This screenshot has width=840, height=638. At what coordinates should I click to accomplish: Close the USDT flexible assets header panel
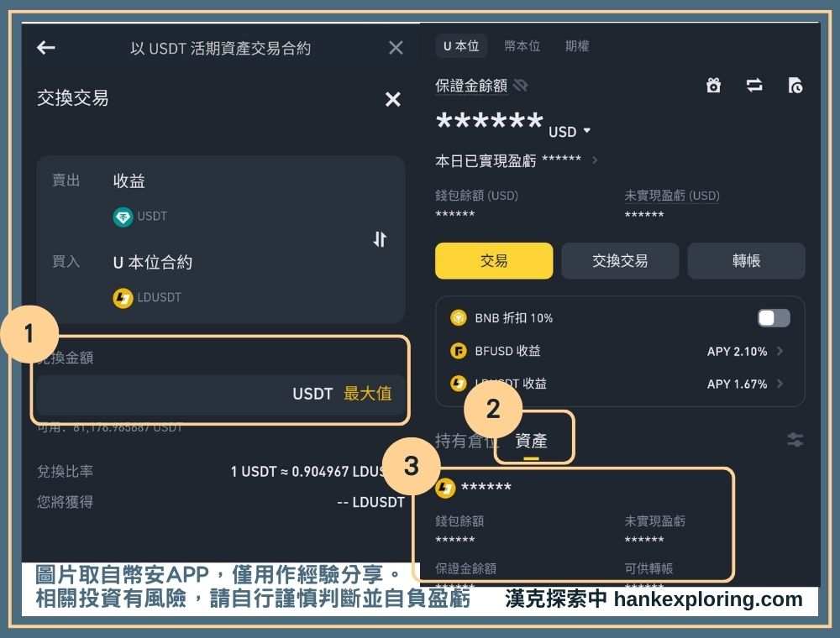(396, 48)
